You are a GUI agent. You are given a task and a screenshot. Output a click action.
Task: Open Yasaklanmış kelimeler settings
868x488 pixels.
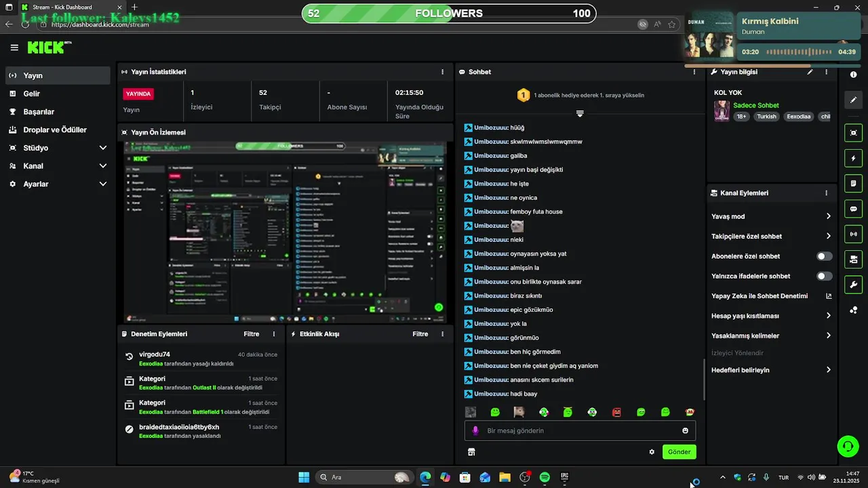[772, 335]
